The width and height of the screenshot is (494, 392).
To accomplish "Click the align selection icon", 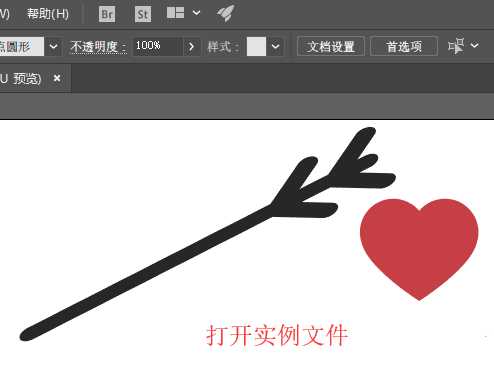I will pos(456,46).
